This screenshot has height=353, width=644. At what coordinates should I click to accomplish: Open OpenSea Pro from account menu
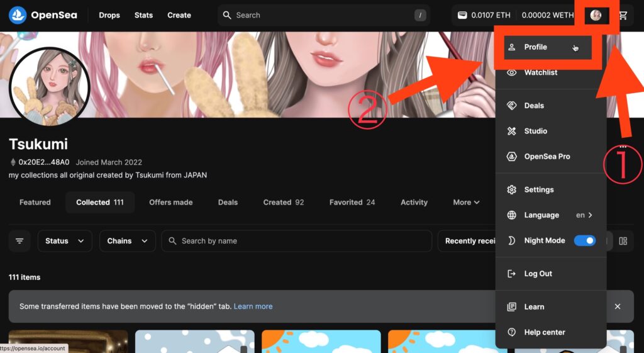[x=551, y=157]
